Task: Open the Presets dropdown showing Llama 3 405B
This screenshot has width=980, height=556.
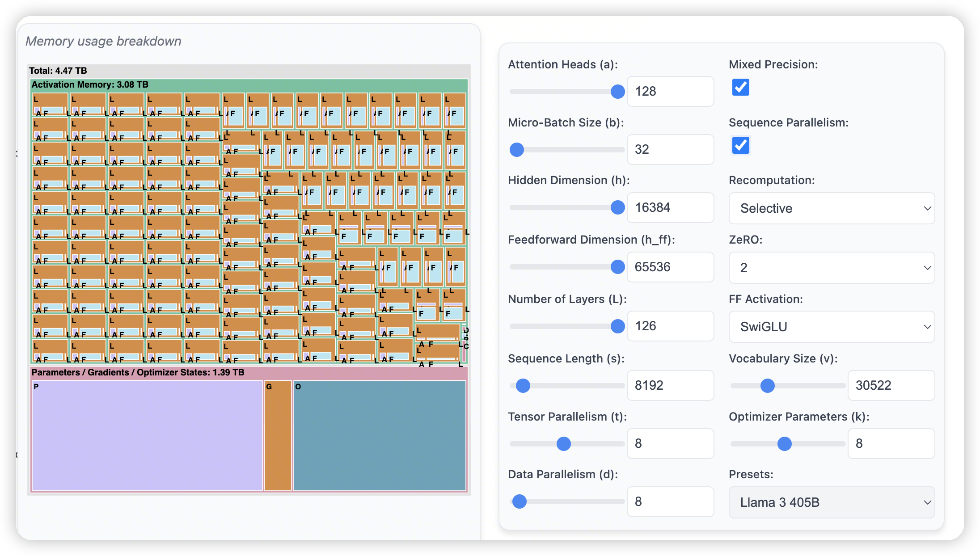Action: [831, 502]
